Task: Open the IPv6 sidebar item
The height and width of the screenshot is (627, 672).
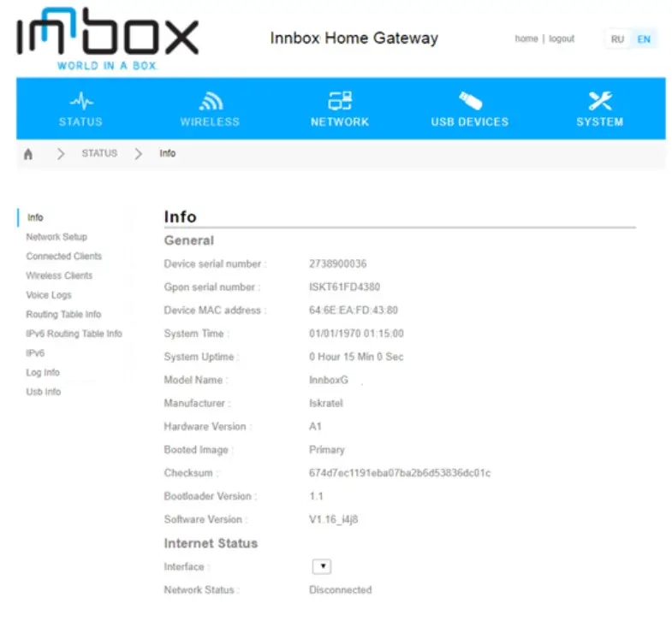Action: [x=35, y=353]
